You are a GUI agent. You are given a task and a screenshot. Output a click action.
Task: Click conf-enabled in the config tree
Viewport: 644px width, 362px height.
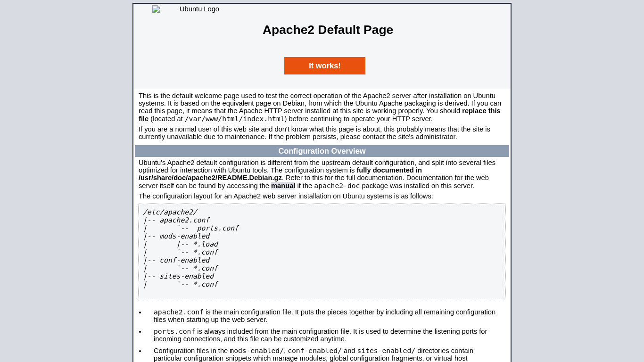pos(184,260)
